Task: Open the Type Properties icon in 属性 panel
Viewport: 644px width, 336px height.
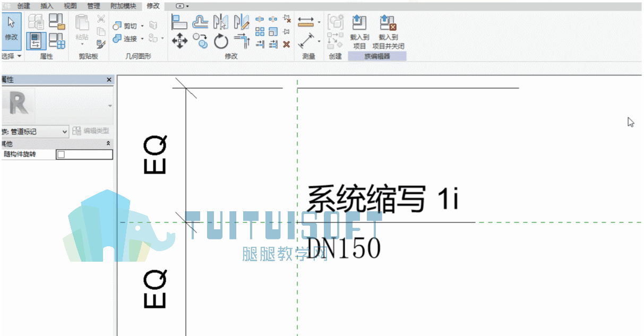Action: coord(36,21)
